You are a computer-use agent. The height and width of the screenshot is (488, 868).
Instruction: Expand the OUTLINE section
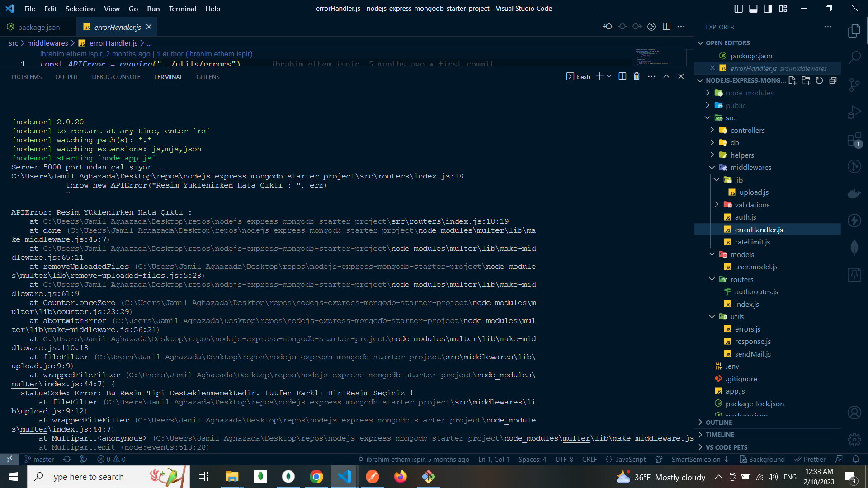click(719, 422)
